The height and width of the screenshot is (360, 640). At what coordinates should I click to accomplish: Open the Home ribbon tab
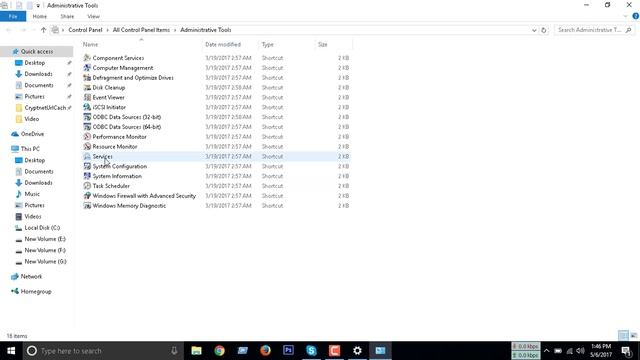(x=40, y=16)
